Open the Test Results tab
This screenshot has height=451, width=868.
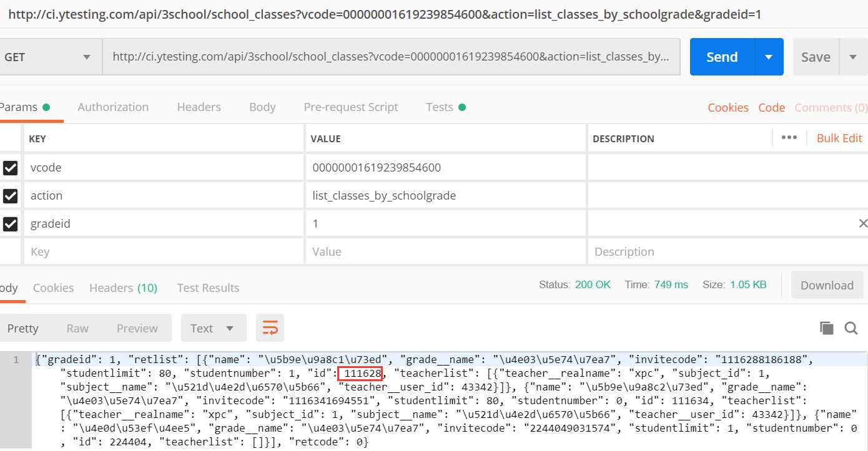(208, 288)
